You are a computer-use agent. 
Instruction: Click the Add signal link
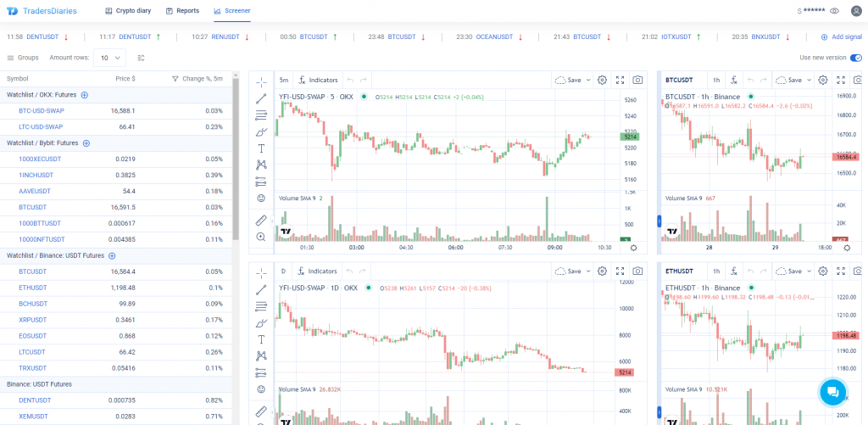point(841,37)
